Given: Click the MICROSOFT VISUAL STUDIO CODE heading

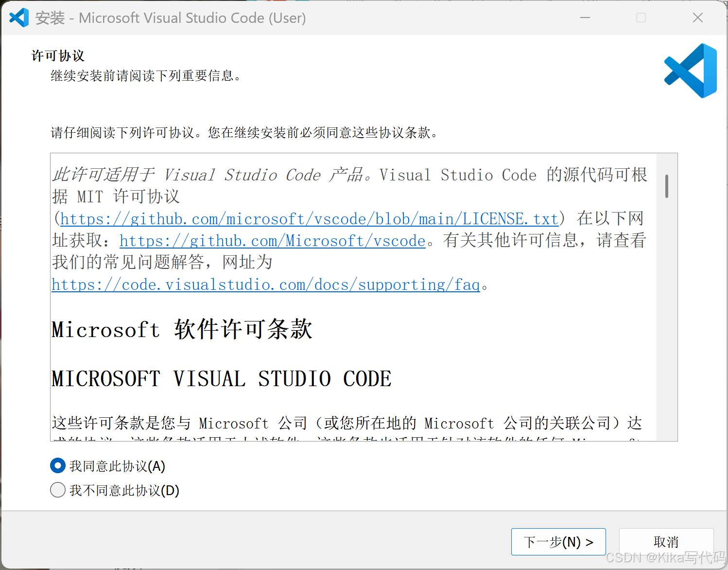Looking at the screenshot, I should click(220, 378).
